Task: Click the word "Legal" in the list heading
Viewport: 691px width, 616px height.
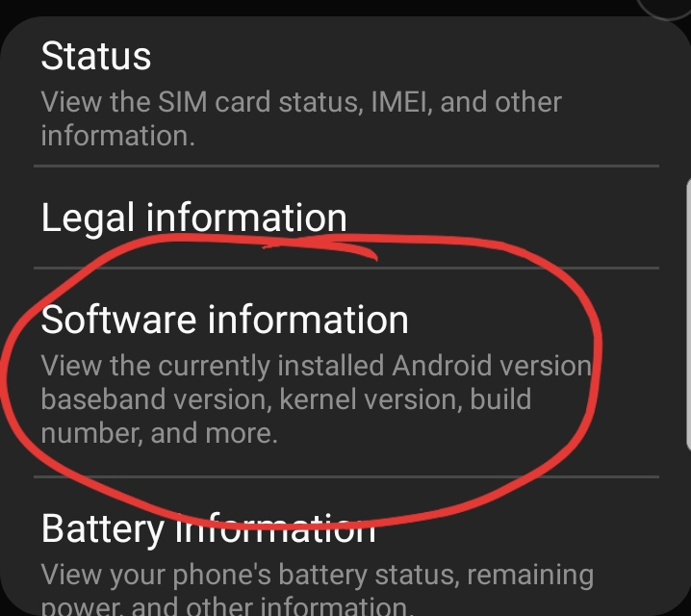Action: coord(88,218)
